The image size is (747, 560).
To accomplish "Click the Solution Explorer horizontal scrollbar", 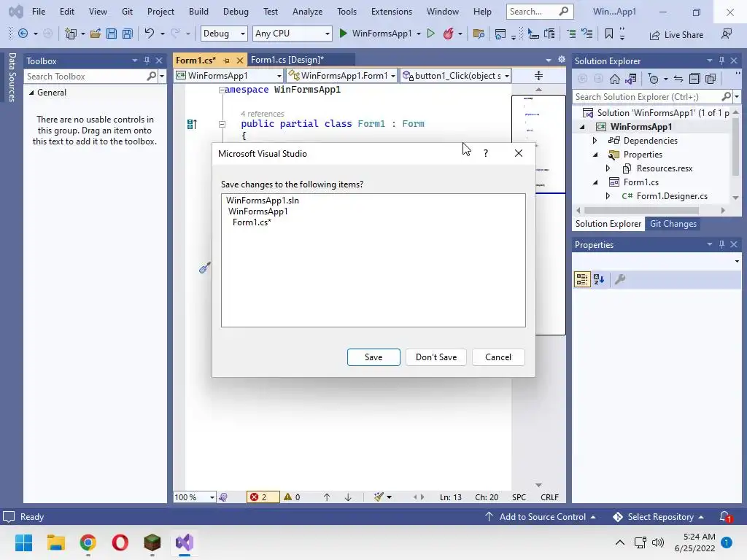I will (641, 210).
